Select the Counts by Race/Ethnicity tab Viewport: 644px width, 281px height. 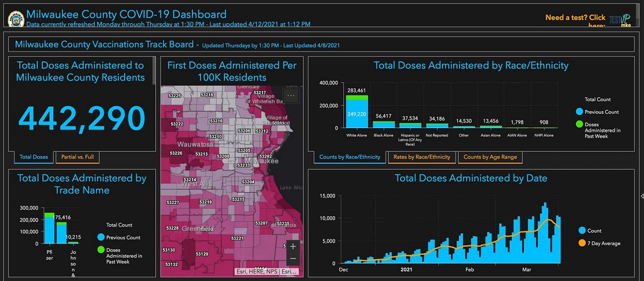[x=350, y=157]
